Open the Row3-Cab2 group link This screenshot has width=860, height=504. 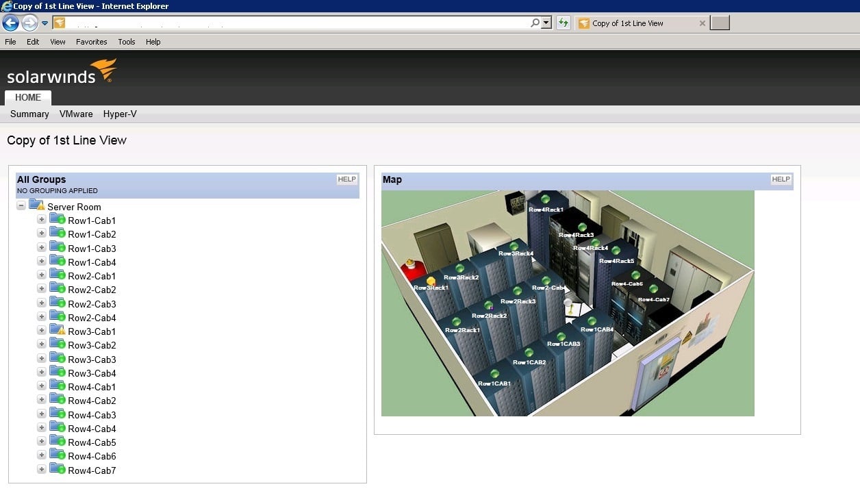coord(92,345)
